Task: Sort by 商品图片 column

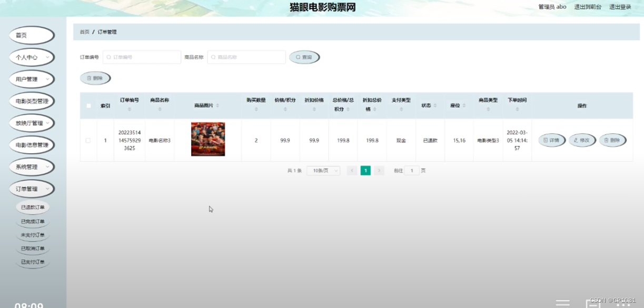Action: (217, 106)
